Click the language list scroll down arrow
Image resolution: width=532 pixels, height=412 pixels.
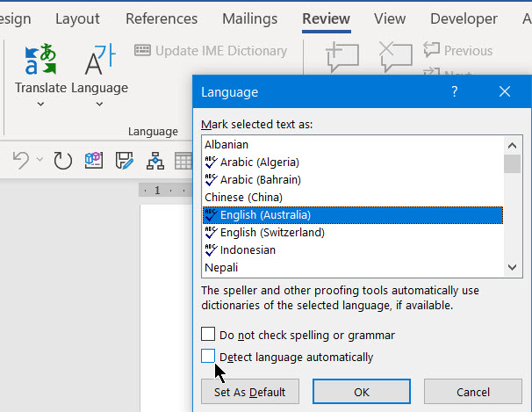click(x=512, y=267)
